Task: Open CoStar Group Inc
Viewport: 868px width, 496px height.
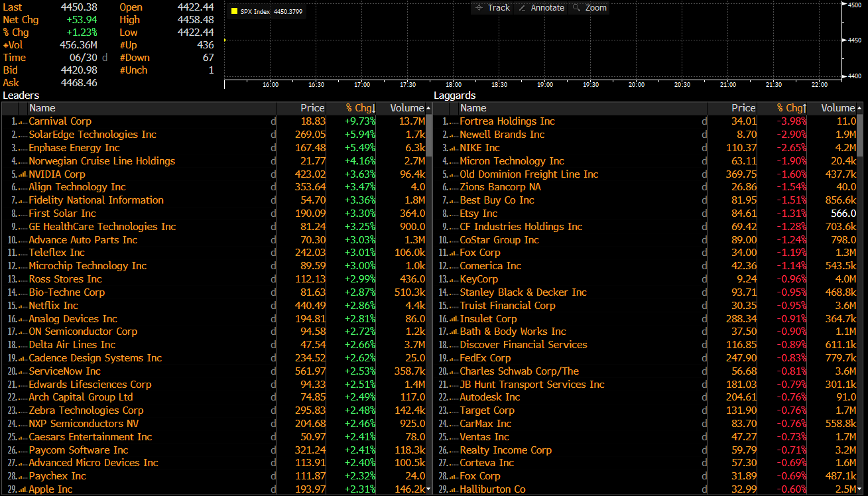Action: [499, 240]
